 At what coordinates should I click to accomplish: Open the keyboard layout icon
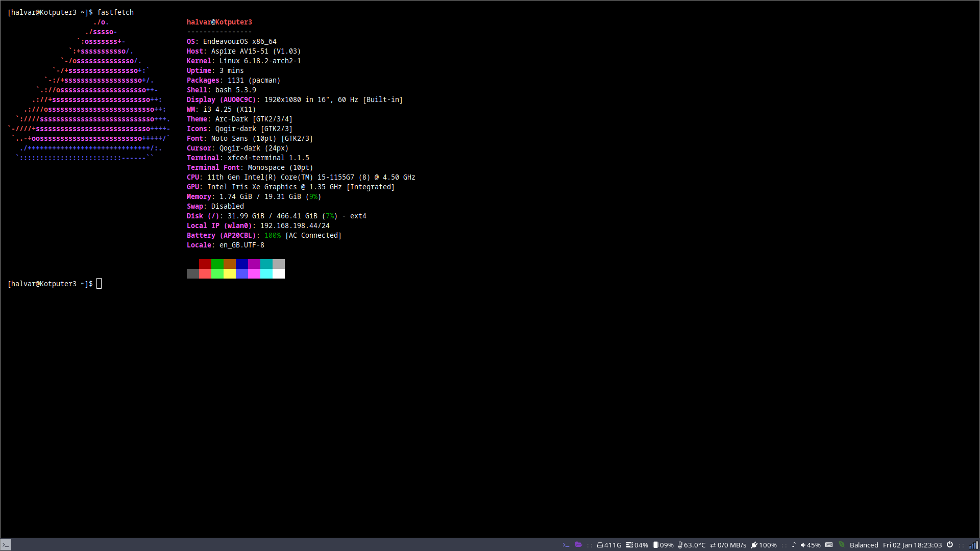pyautogui.click(x=829, y=545)
